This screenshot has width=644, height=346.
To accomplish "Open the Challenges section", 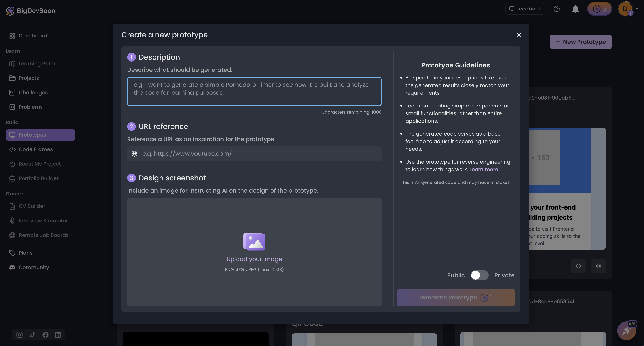I will 33,92.
